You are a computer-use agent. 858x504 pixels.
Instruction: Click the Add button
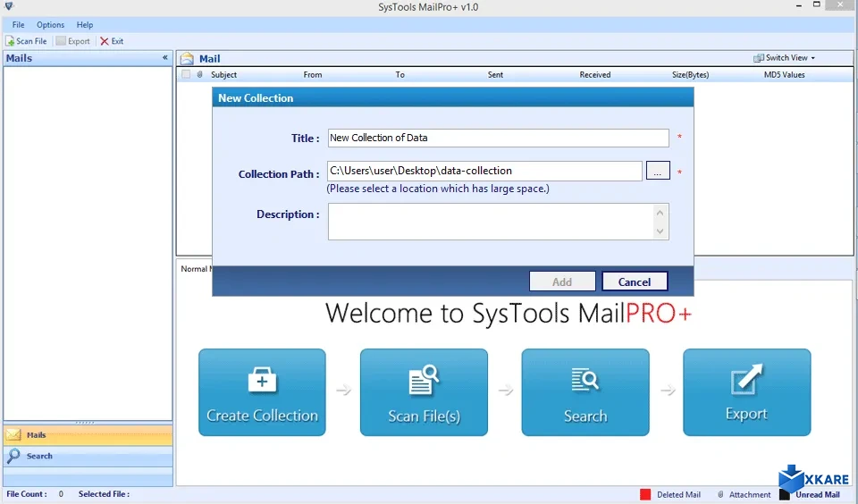point(562,281)
